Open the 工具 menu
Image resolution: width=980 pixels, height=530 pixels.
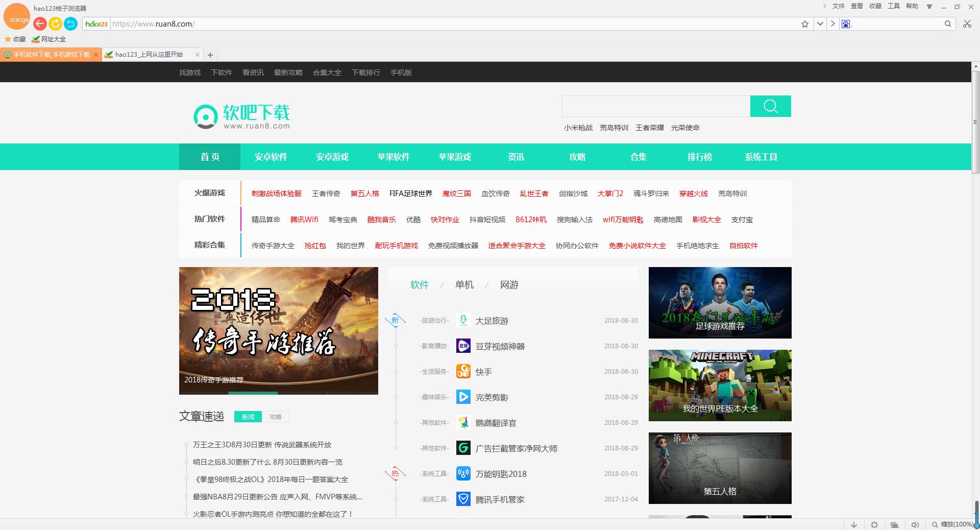(894, 6)
